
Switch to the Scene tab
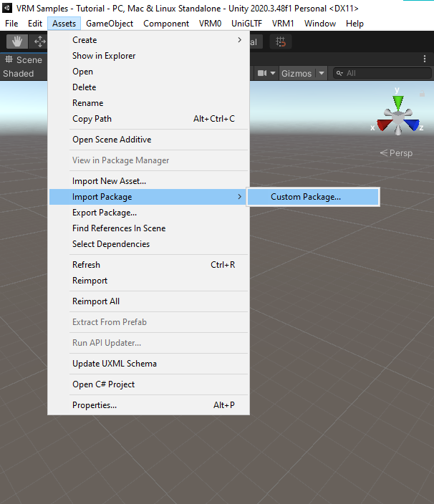point(24,60)
